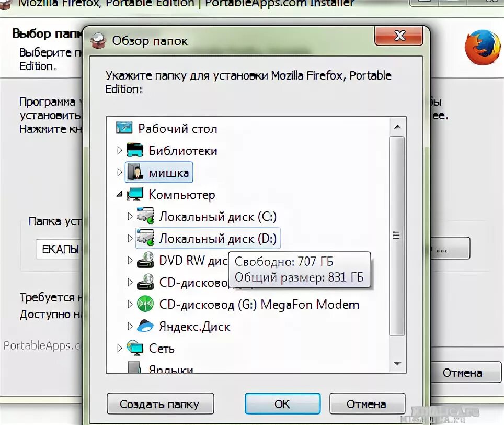Select CD-дисковод (G:) MegaFon Modem label
Viewport: 504px width, 425px height.
coord(259,304)
